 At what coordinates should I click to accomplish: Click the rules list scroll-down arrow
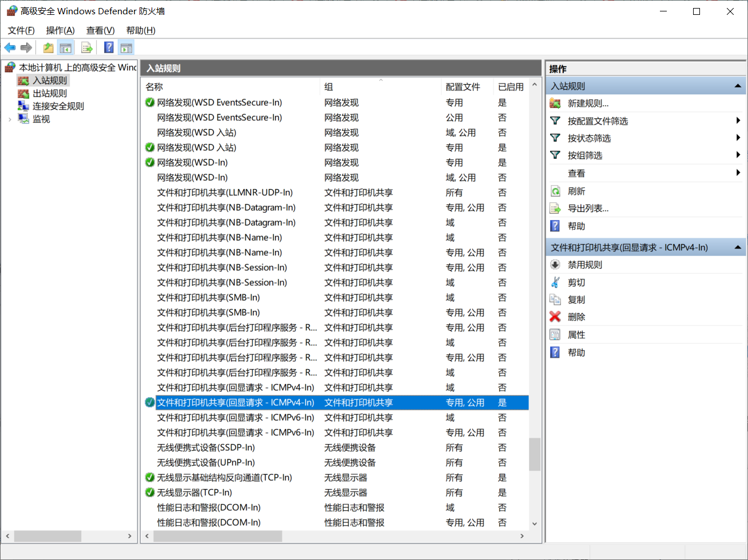535,523
